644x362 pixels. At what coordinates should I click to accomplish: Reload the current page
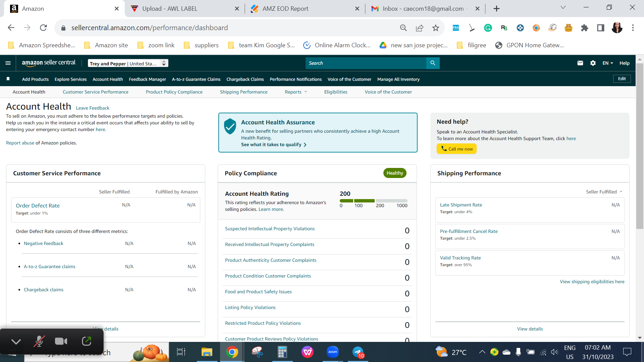click(43, 28)
